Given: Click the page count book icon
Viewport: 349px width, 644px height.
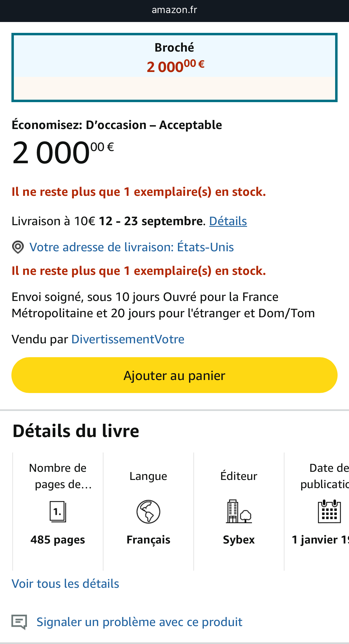Looking at the screenshot, I should click(58, 511).
